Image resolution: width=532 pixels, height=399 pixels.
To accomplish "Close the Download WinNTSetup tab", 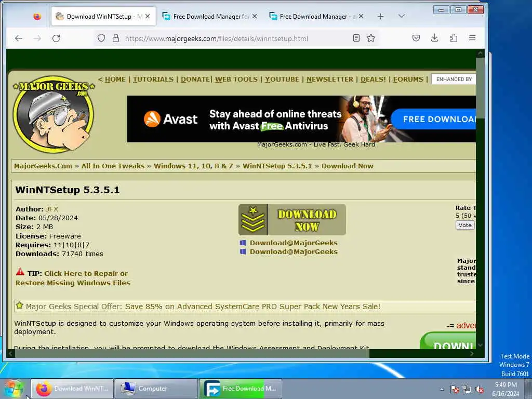I will (x=148, y=16).
